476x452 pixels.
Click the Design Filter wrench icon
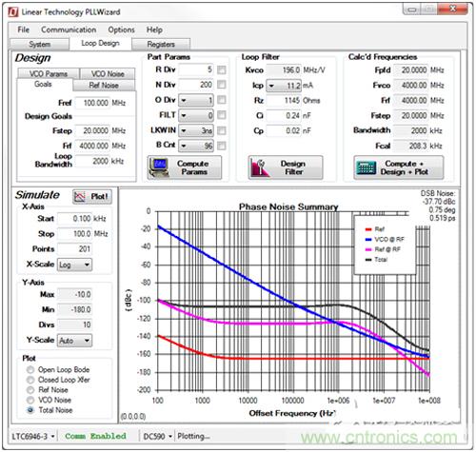click(x=260, y=167)
